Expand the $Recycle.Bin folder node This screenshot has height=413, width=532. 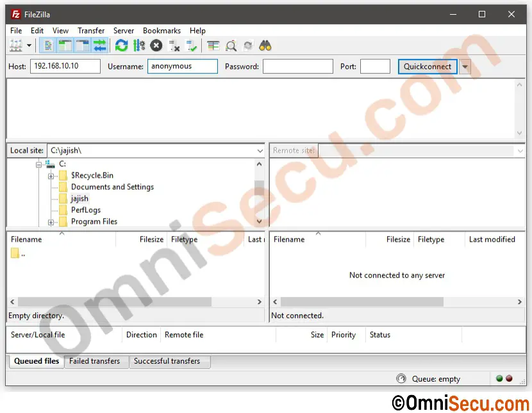click(51, 176)
